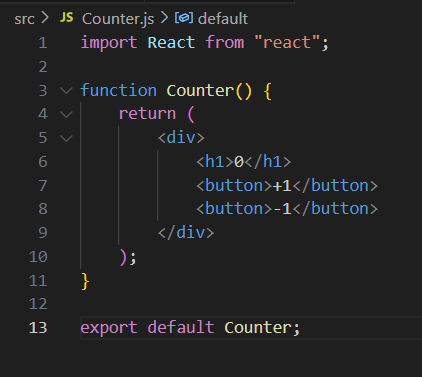Click line number 10 in gutter

pyautogui.click(x=38, y=257)
